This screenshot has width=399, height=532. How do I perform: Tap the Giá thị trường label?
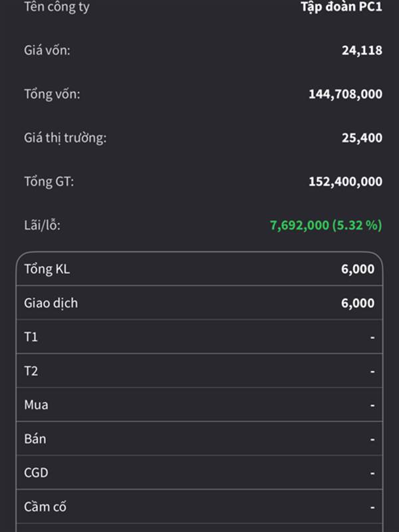pos(65,138)
